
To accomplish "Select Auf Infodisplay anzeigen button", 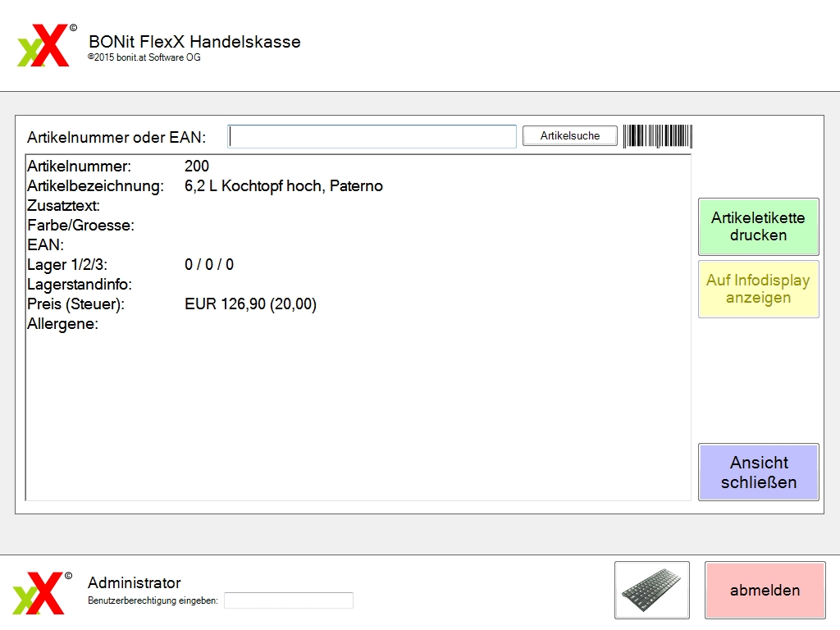I will [759, 290].
